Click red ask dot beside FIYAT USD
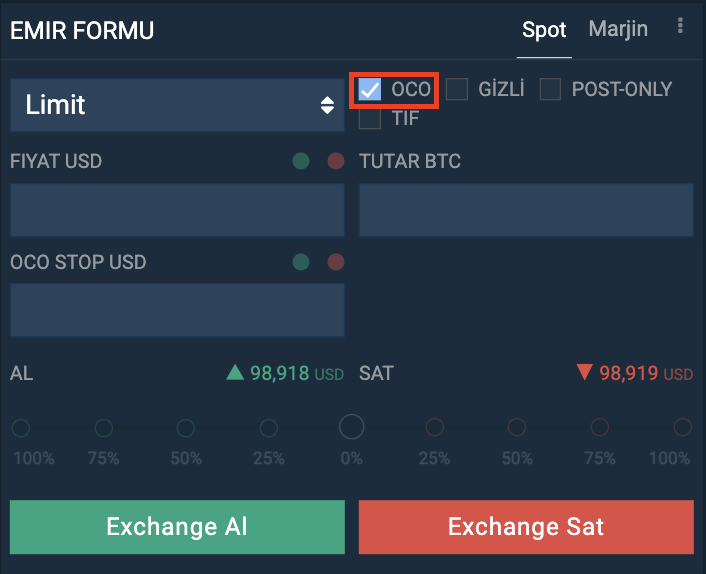This screenshot has height=574, width=706. (x=336, y=161)
